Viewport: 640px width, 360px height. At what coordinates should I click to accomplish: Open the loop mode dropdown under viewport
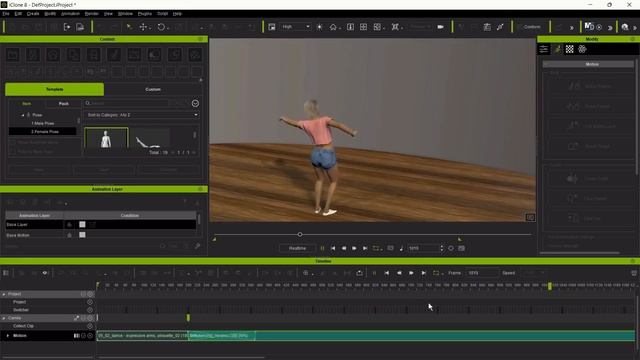pos(377,248)
